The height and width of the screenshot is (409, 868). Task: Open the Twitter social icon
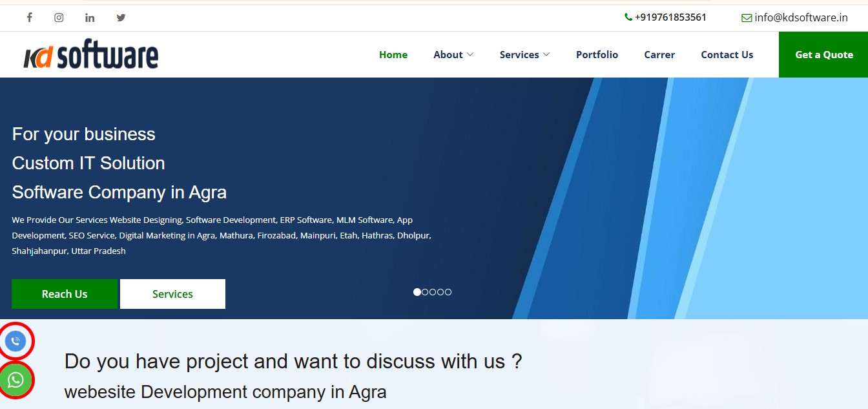[121, 17]
